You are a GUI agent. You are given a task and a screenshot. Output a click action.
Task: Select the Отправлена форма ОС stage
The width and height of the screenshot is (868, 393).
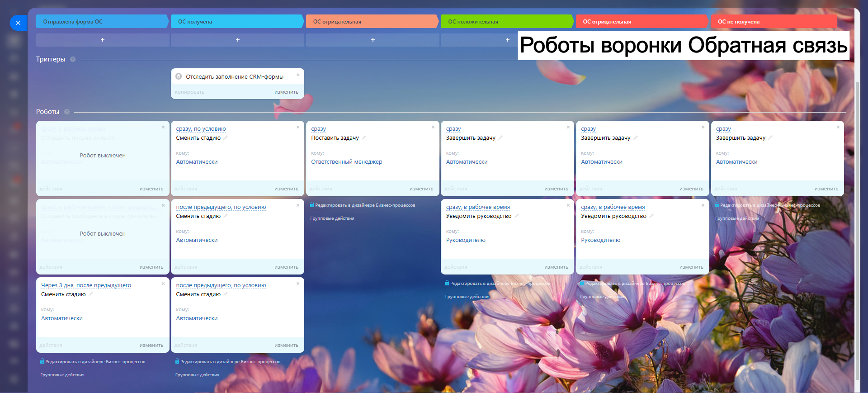(103, 21)
